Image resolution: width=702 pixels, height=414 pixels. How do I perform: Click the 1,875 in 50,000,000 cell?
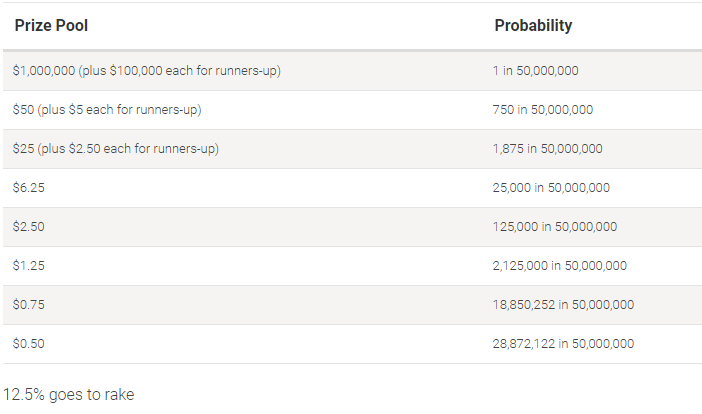[548, 149]
